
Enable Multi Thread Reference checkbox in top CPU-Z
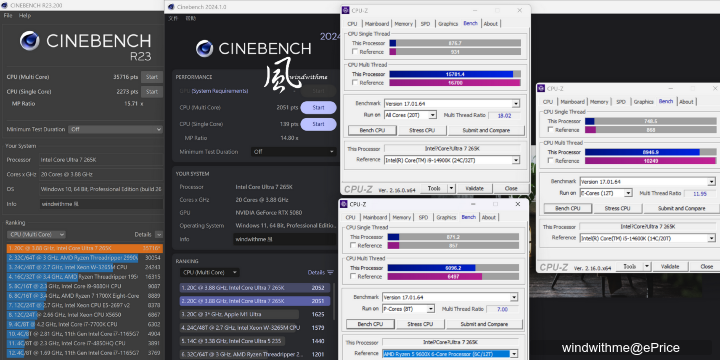(354, 83)
